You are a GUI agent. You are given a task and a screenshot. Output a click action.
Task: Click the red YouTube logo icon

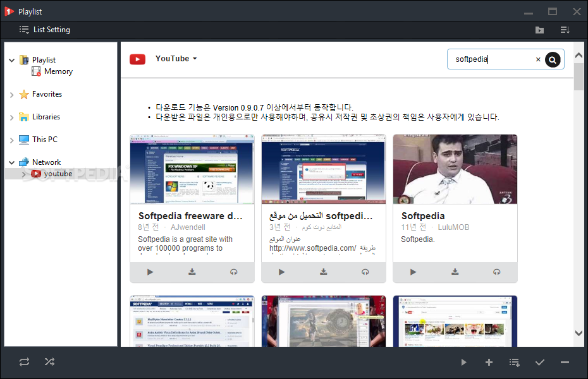137,59
